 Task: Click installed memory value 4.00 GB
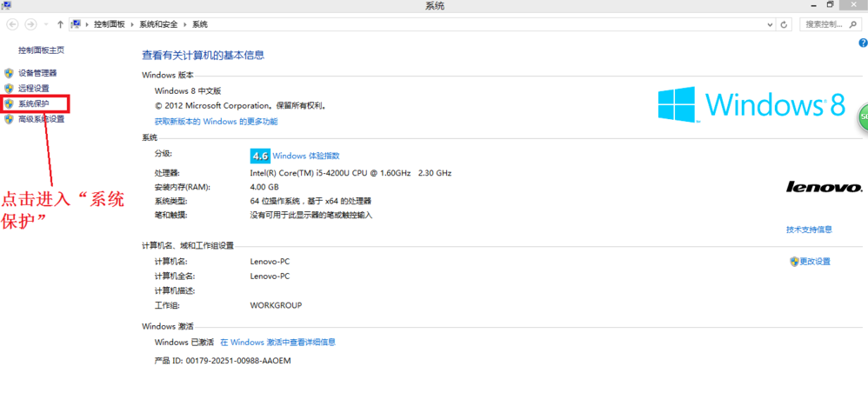[264, 187]
